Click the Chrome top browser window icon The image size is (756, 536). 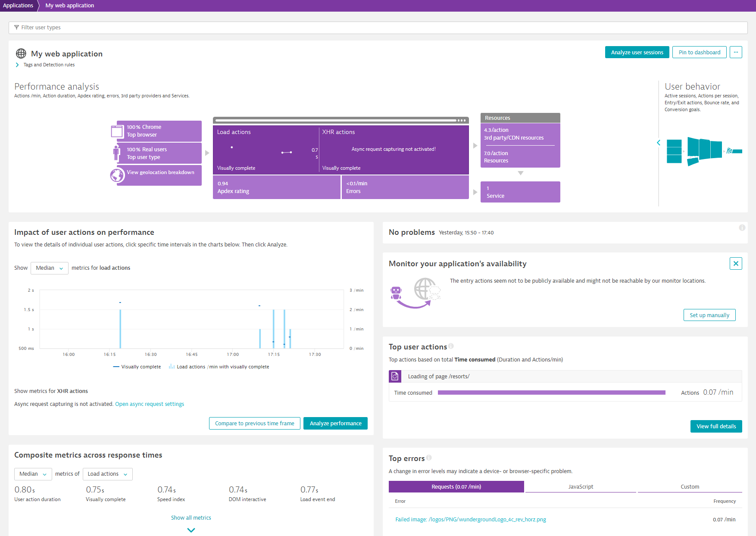[117, 131]
